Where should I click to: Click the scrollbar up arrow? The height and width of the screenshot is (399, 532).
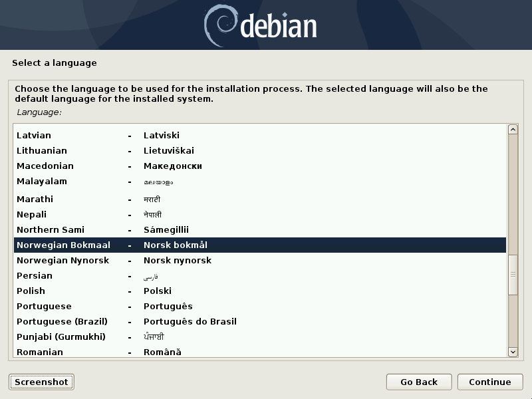pos(513,130)
